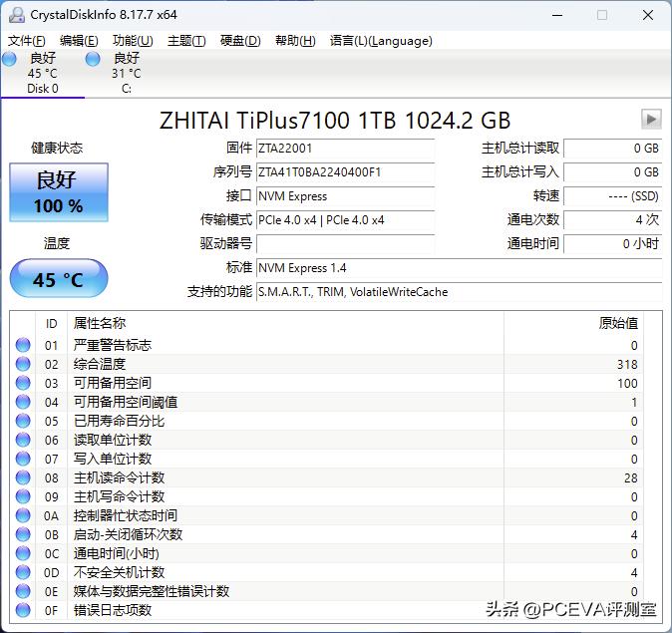Click the serial number field ZTA41T0BA2240400F1
This screenshot has height=633, width=672.
345,172
